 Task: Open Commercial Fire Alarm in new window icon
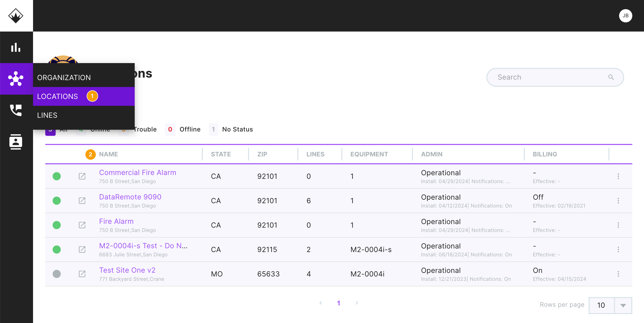pyautogui.click(x=82, y=176)
